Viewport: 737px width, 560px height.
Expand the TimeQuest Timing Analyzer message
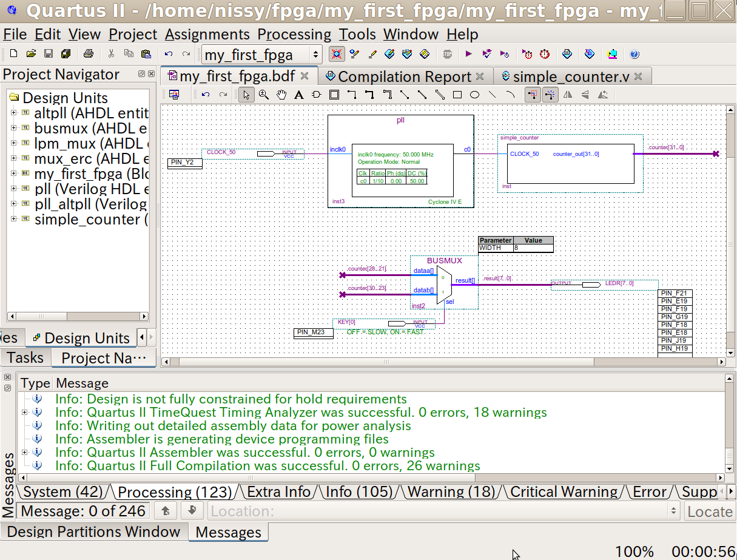[25, 413]
